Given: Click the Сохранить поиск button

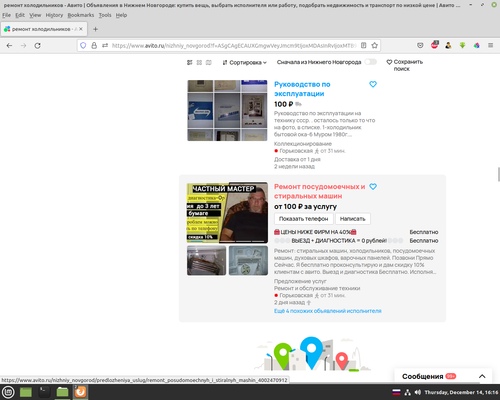Looking at the screenshot, I should click(x=404, y=65).
